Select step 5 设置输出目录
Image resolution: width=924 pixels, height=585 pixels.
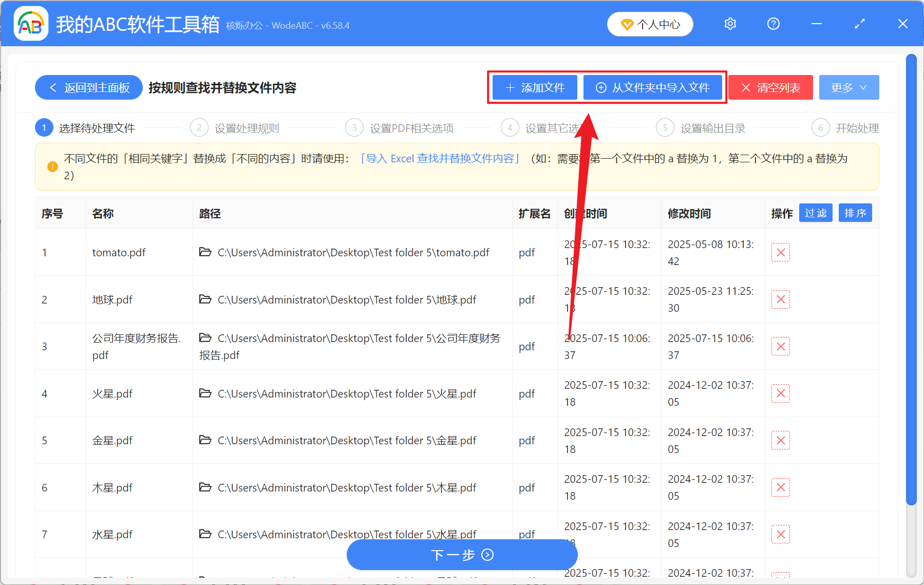click(x=713, y=128)
